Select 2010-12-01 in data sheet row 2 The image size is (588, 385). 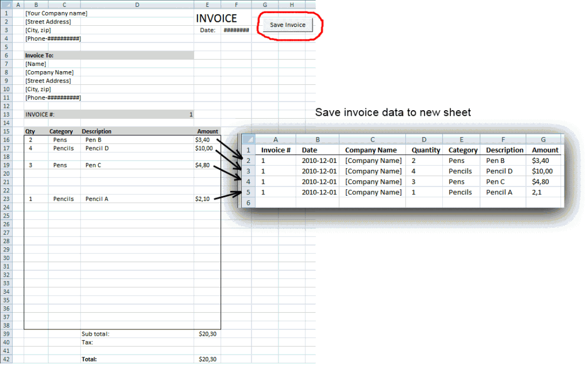(x=319, y=161)
